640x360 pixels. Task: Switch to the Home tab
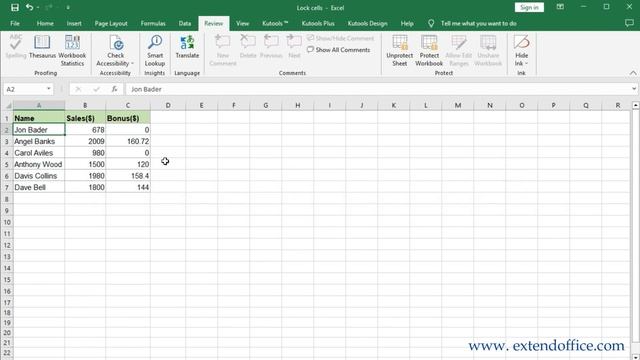[45, 23]
